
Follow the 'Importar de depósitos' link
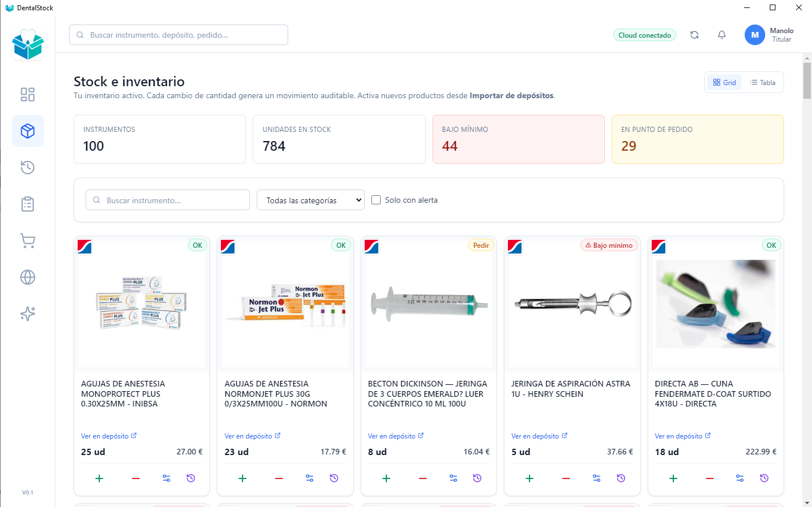(x=511, y=96)
